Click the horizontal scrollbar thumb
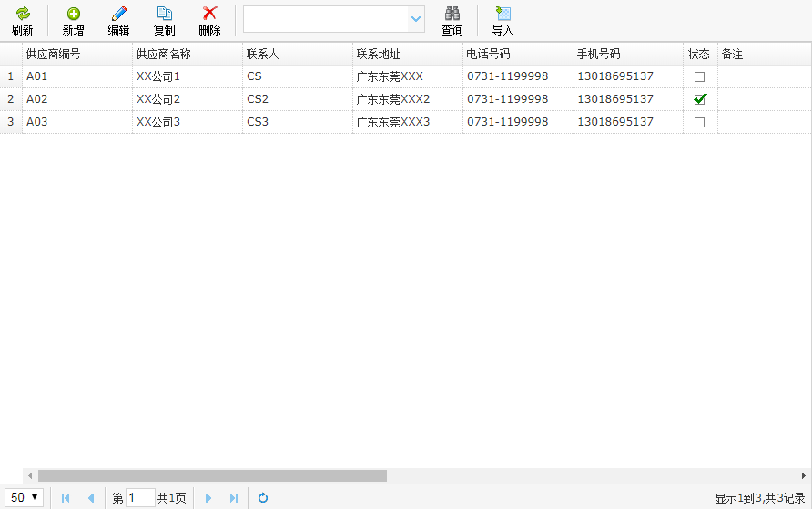Viewport: 812px width, 509px height. [212, 475]
